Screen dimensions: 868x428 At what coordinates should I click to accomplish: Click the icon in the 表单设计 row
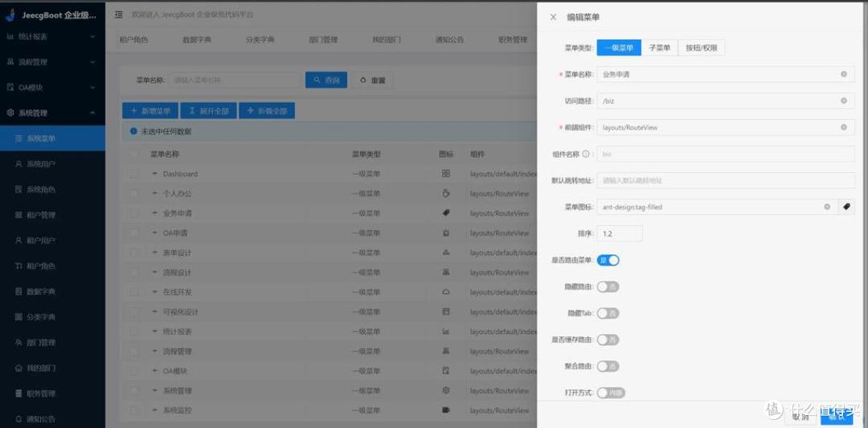coord(445,253)
